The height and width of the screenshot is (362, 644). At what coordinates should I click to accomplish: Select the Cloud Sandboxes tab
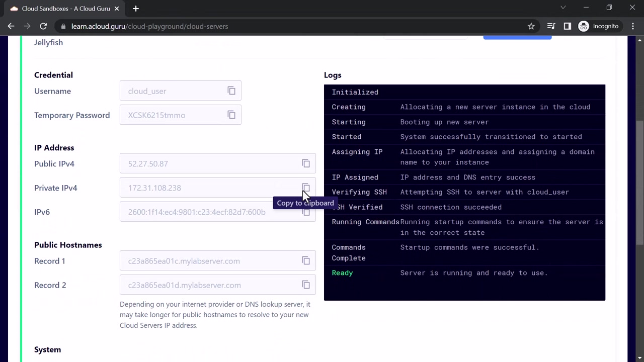coord(65,9)
